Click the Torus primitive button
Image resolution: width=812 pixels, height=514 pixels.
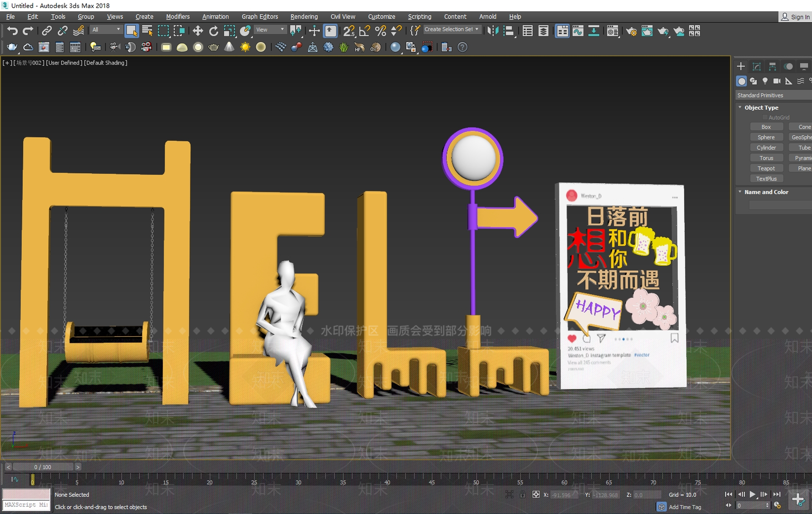pyautogui.click(x=766, y=158)
